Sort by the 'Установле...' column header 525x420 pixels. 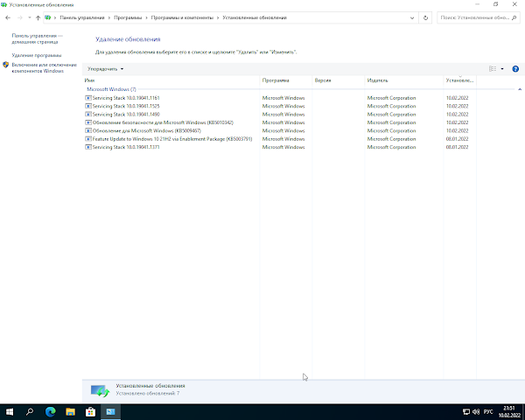(459, 80)
